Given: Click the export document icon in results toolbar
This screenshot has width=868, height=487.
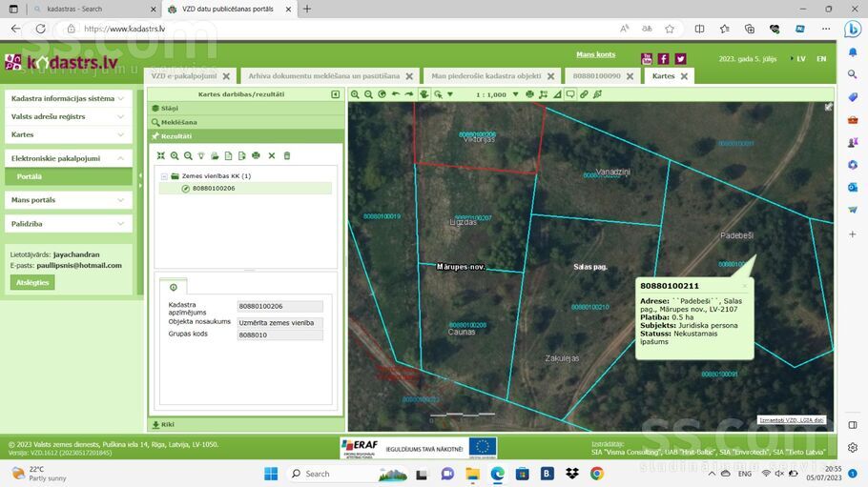Looking at the screenshot, I should [242, 156].
